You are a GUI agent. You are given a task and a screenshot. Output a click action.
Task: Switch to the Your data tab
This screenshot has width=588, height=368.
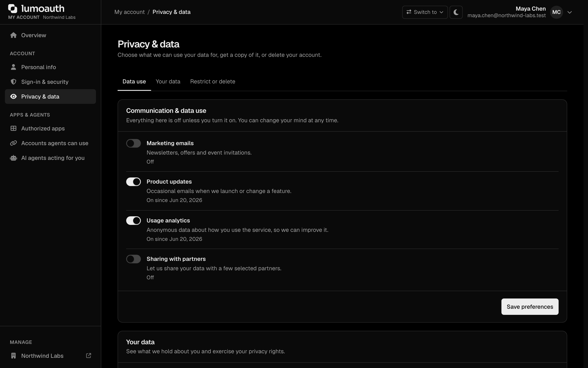(x=168, y=82)
